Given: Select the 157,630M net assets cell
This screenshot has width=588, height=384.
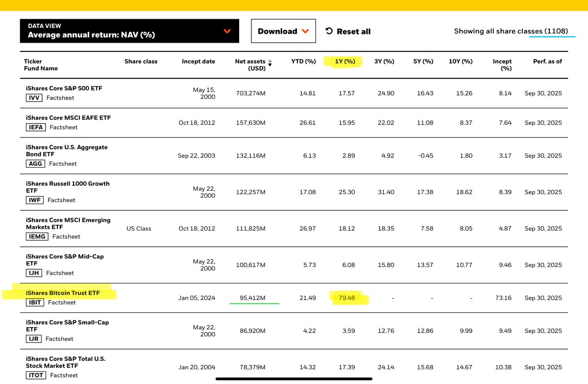Looking at the screenshot, I should point(251,123).
